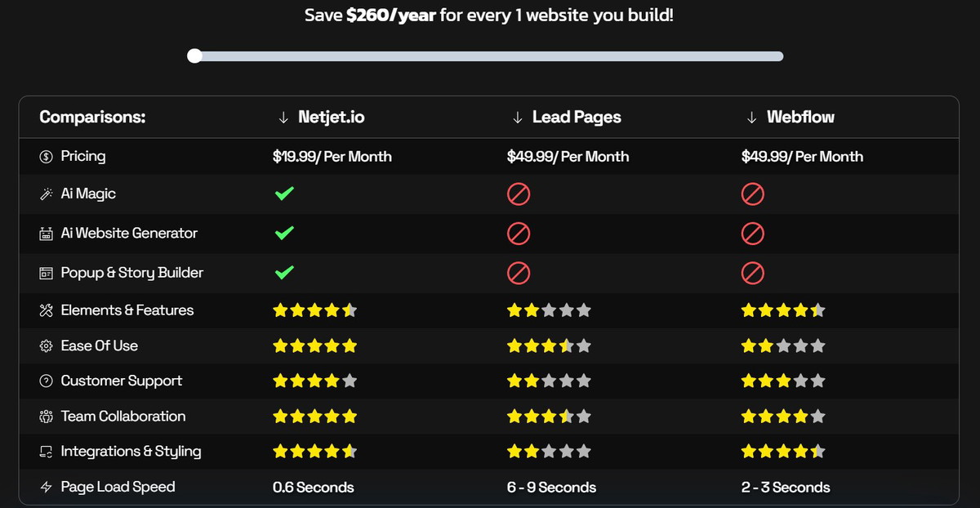Click the Customer Support question mark icon
This screenshot has width=980, height=508.
click(x=46, y=381)
